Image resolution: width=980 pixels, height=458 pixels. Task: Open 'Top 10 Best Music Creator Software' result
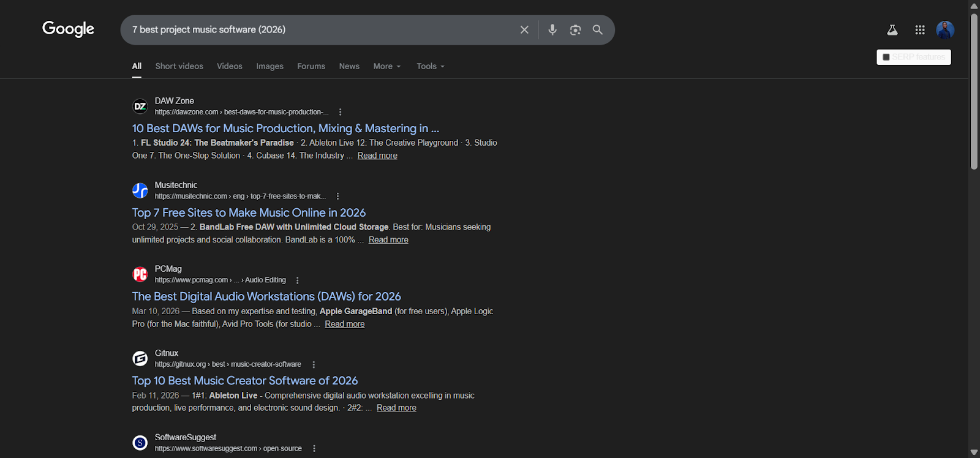click(x=245, y=381)
